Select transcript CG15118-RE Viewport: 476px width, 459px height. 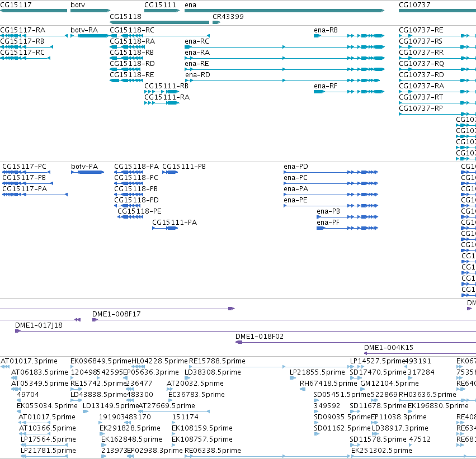pyautogui.click(x=126, y=81)
